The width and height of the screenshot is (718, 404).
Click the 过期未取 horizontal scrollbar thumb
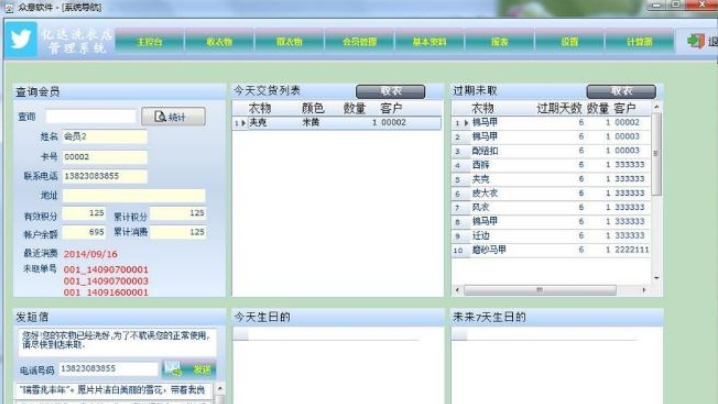tap(540, 290)
